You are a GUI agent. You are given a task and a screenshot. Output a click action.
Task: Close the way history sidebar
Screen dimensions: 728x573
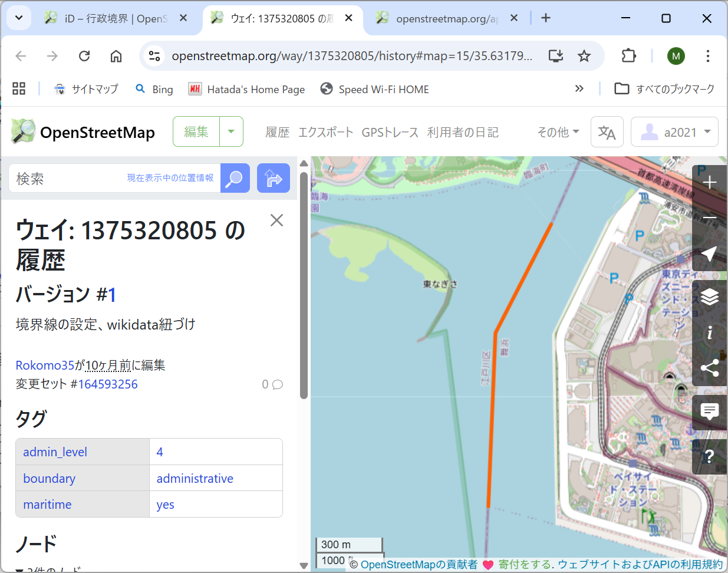[276, 220]
